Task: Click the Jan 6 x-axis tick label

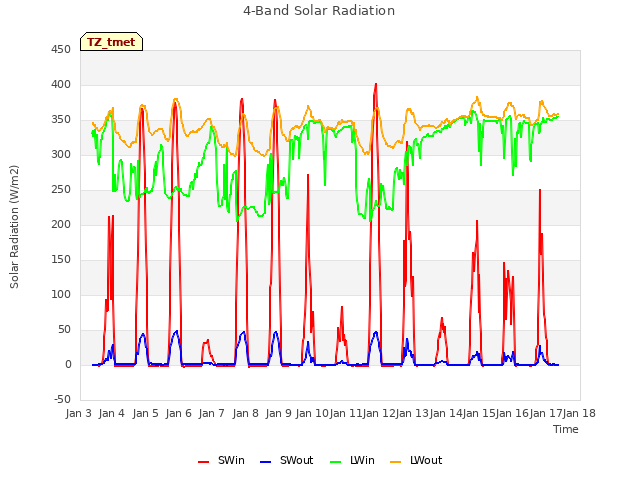Action: [x=179, y=413]
